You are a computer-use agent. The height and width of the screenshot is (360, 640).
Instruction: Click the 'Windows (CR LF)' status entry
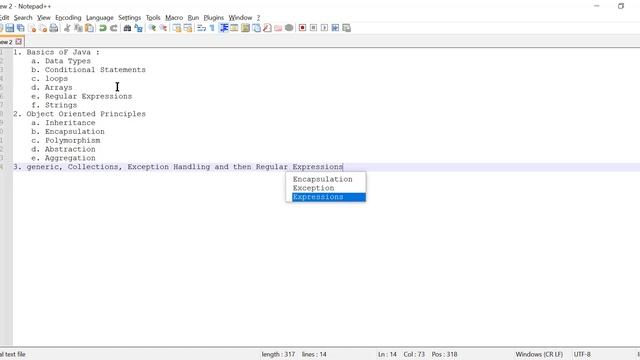539,354
